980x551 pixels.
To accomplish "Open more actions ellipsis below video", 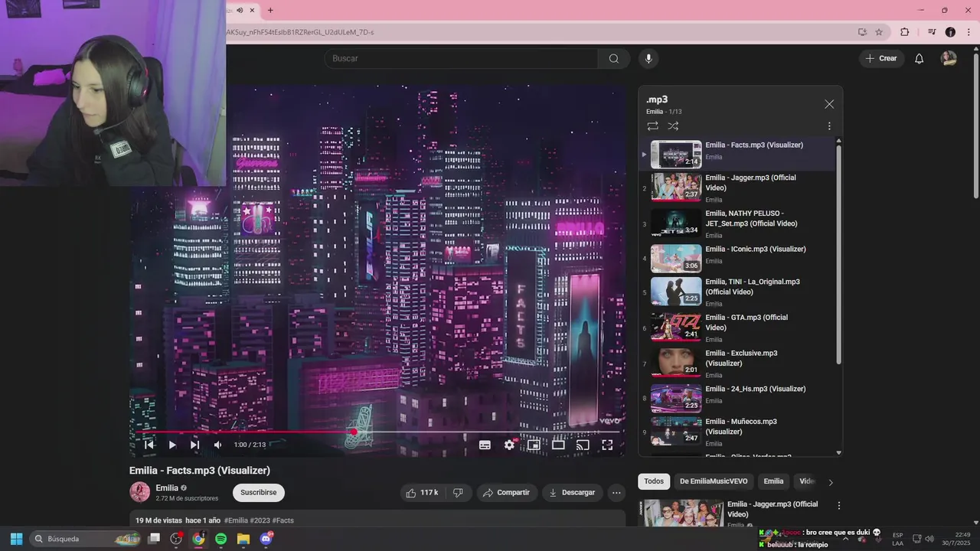I will 616,493.
